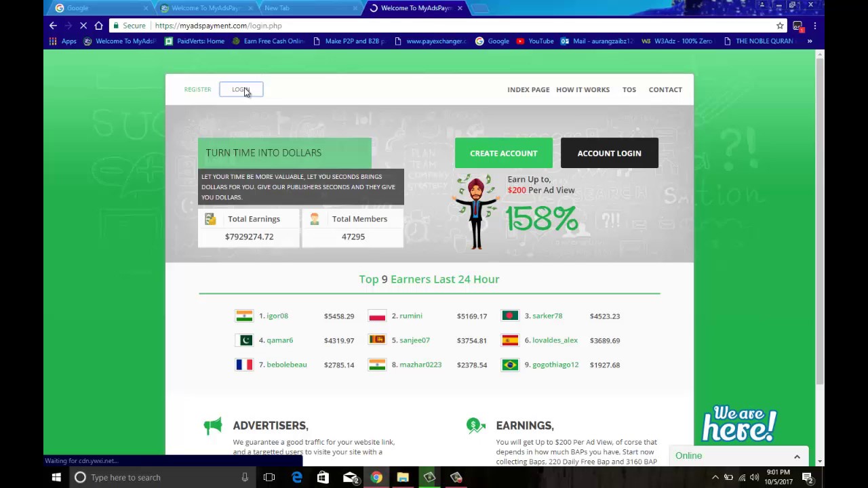Open the www.payexchanger bookmark

[430, 41]
